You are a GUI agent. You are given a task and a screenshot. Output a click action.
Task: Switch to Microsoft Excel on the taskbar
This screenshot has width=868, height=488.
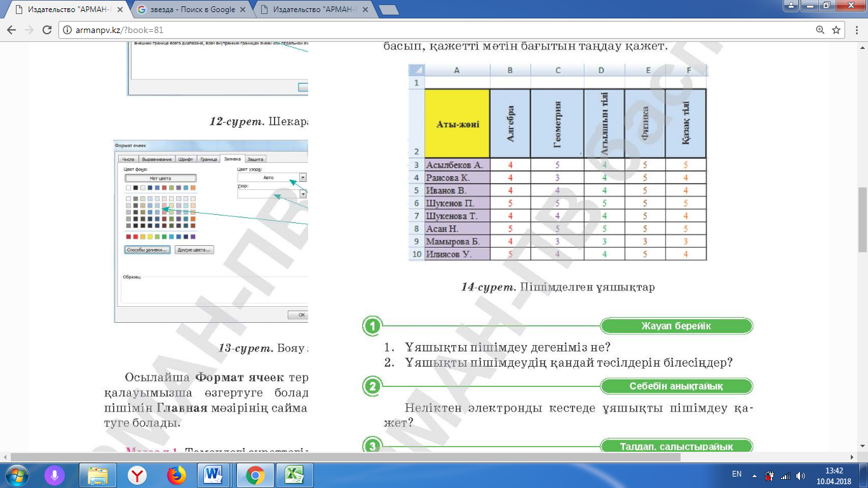point(295,475)
